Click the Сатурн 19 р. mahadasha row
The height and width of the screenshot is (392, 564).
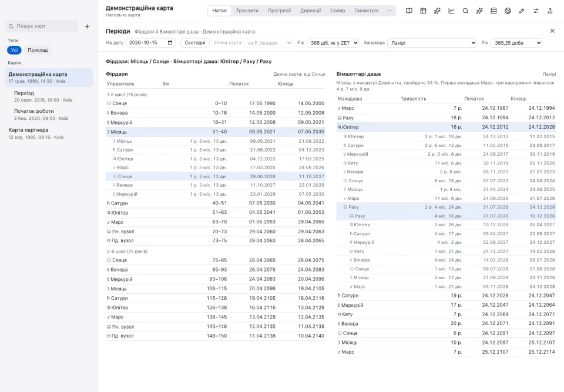pyautogui.click(x=446, y=296)
